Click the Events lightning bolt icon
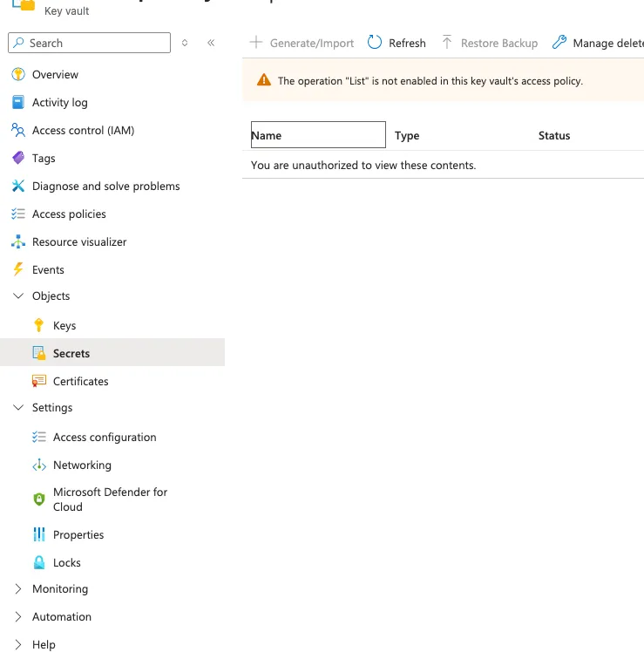The image size is (644, 659). pos(18,269)
